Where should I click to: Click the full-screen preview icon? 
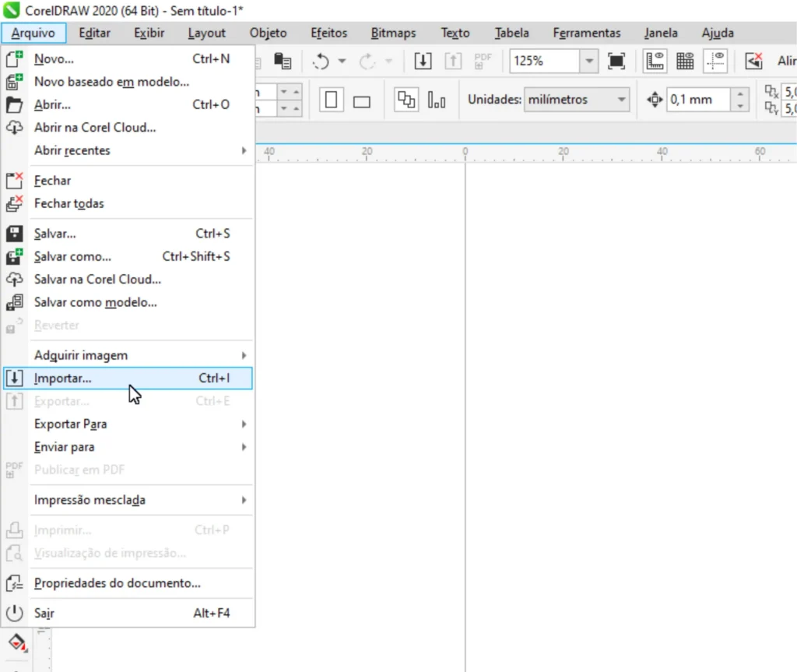(x=616, y=61)
